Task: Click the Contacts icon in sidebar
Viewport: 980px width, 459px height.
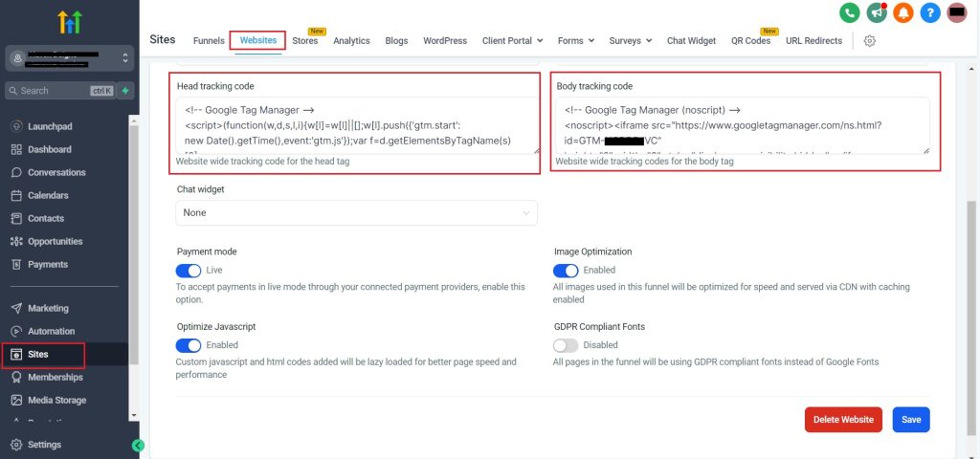Action: 17,219
